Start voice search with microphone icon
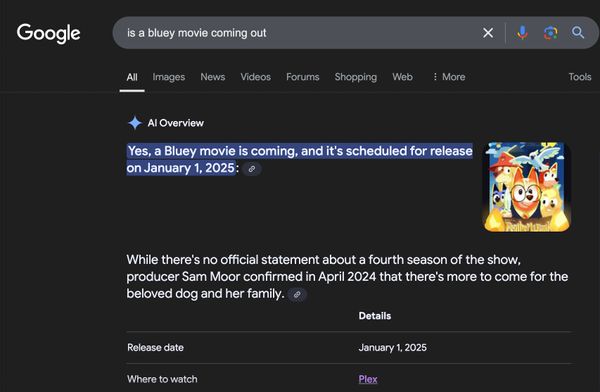Screen dimensions: 600x392 [x=522, y=33]
